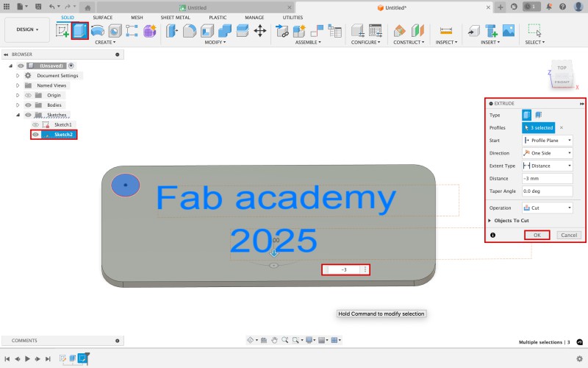The width and height of the screenshot is (588, 368).
Task: Expand Named Views node
Action: (x=18, y=85)
